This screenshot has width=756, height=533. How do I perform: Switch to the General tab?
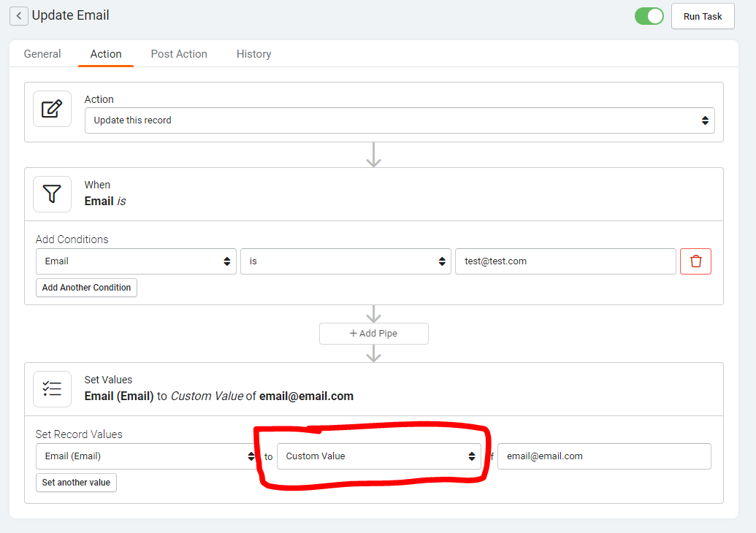coord(42,53)
